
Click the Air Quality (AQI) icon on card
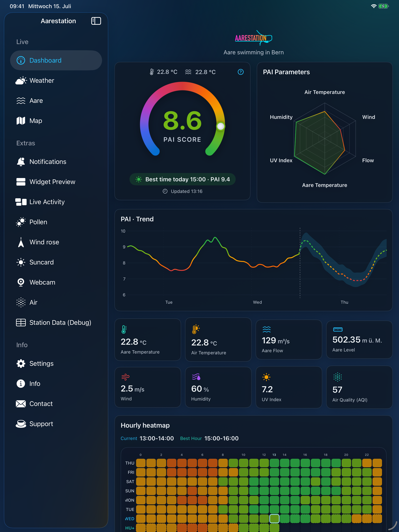click(x=338, y=377)
